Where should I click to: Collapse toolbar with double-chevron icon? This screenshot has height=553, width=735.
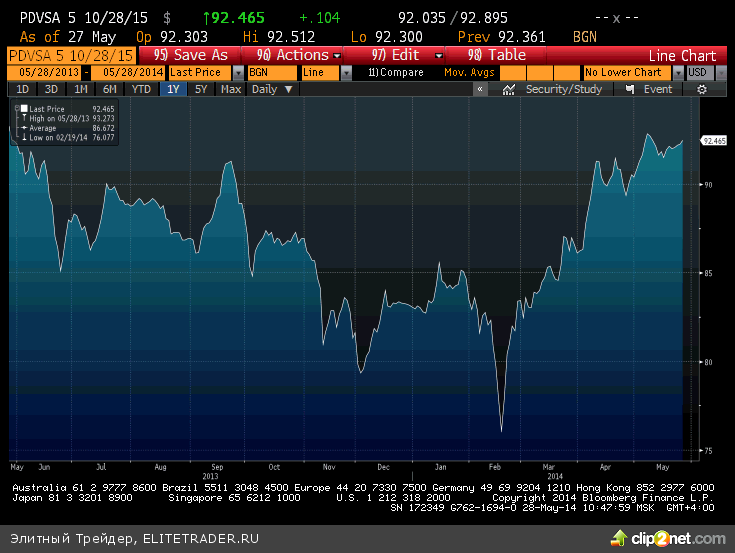[481, 89]
